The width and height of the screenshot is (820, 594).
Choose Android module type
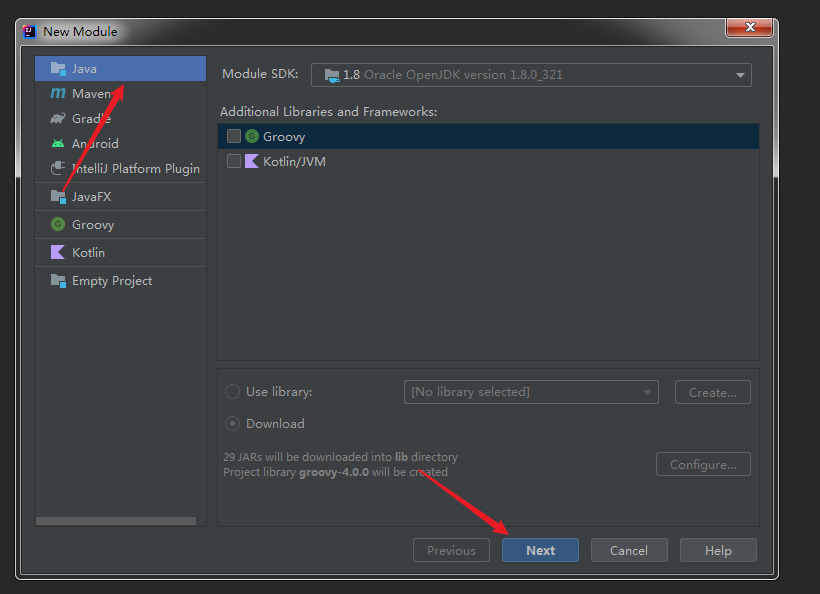coord(120,144)
